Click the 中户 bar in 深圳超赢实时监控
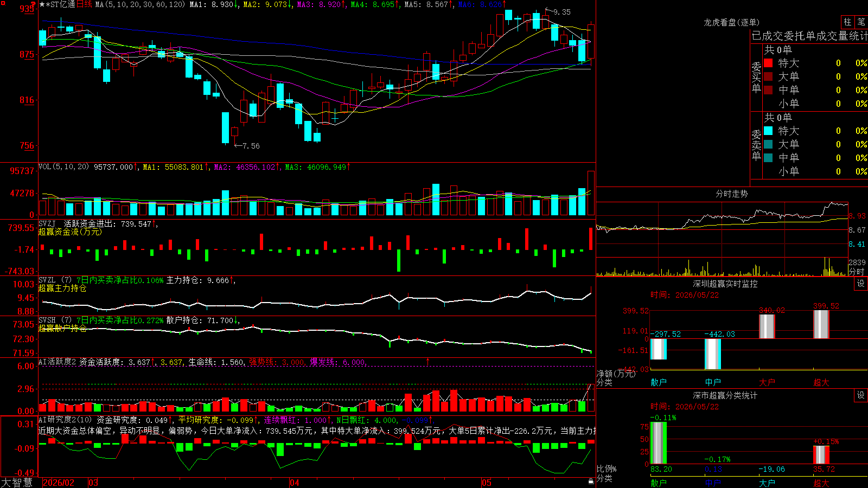Viewport: 868px width, 488px height. (x=712, y=354)
